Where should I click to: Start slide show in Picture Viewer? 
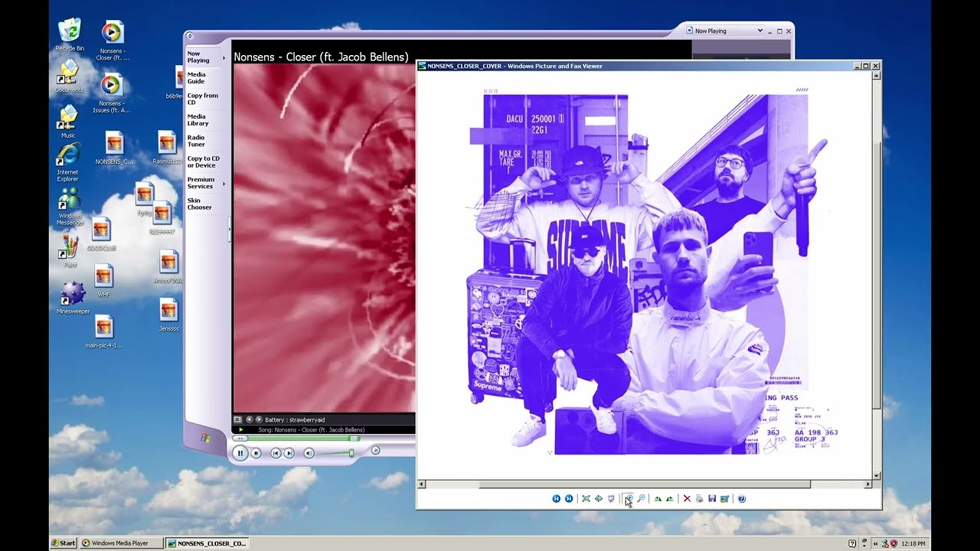[x=610, y=498]
